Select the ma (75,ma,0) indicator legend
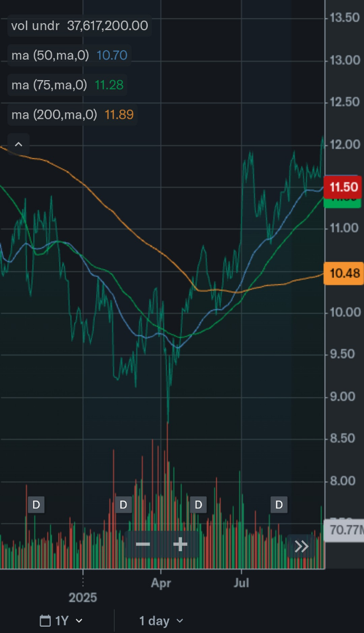Viewport: 364px width, 633px height. click(67, 85)
